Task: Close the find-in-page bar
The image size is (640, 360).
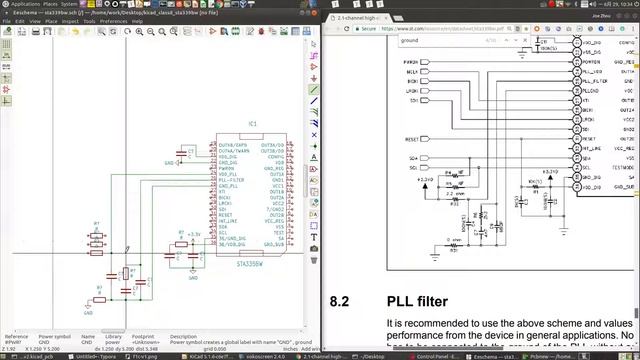Action: point(525,40)
